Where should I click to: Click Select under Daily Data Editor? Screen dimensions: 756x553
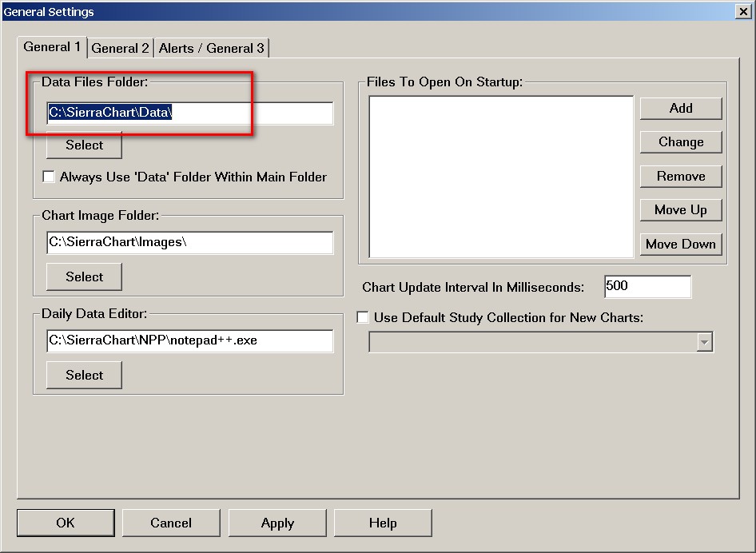pyautogui.click(x=85, y=375)
